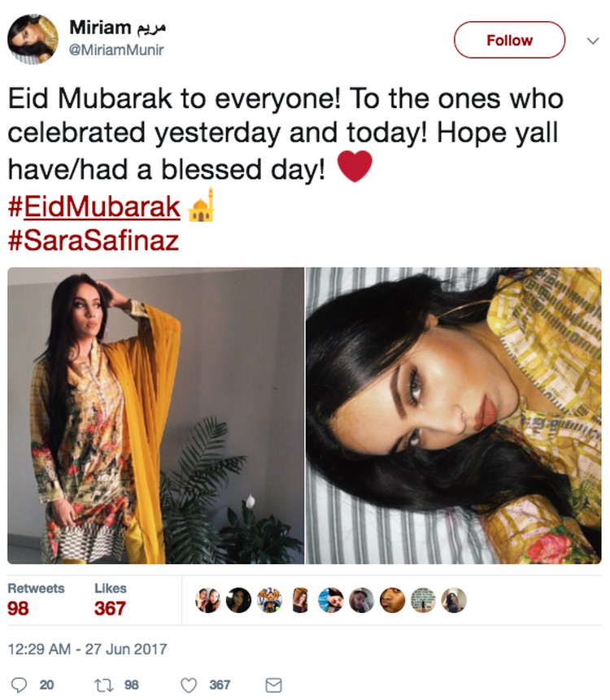Viewport: 610px width, 700px height.
Task: Open the tweet options chevron dropdown
Action: (593, 41)
